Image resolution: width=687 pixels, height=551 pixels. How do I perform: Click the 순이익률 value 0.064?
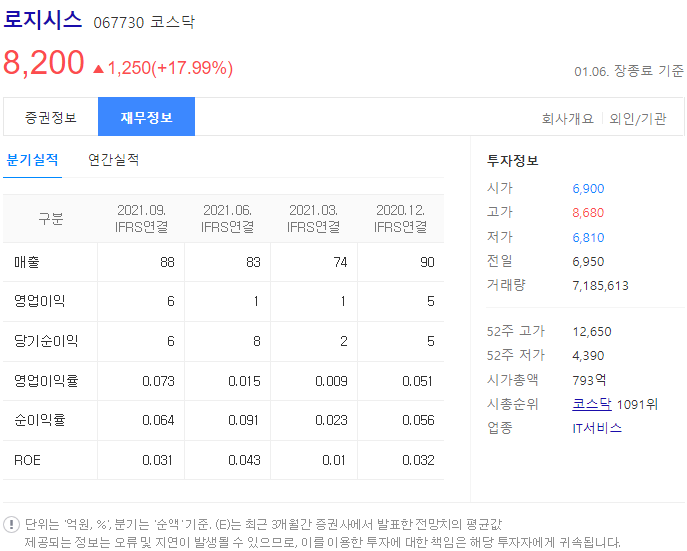(x=158, y=420)
